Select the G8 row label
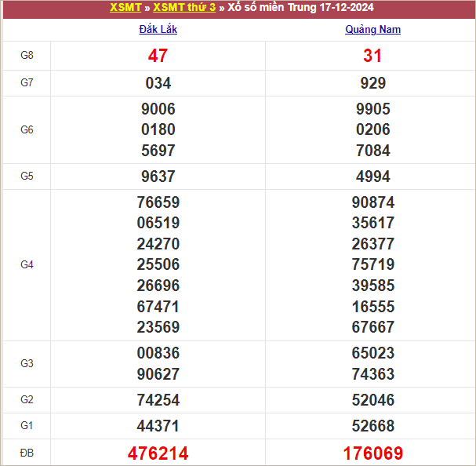The image size is (476, 466). (x=27, y=55)
